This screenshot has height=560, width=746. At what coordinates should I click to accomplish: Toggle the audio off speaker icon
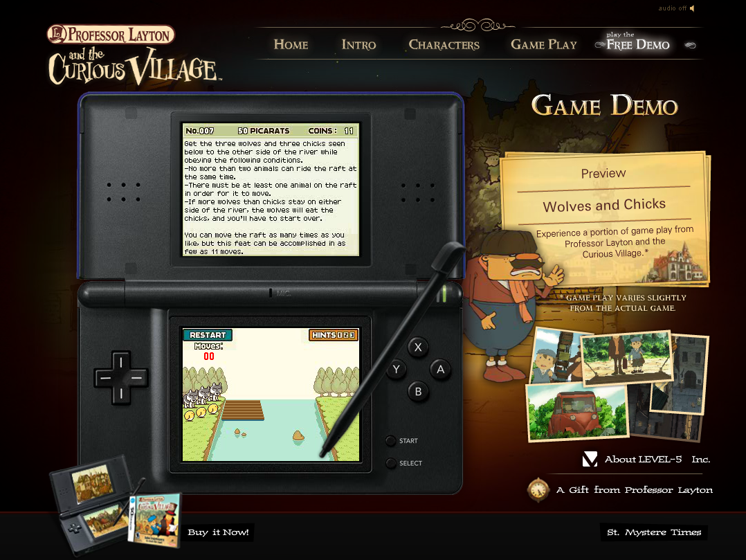point(692,8)
